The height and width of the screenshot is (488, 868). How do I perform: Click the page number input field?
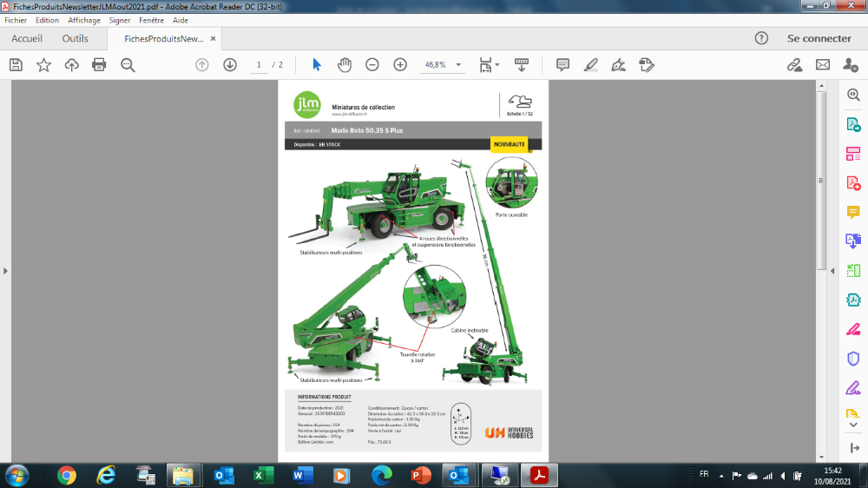pyautogui.click(x=260, y=65)
